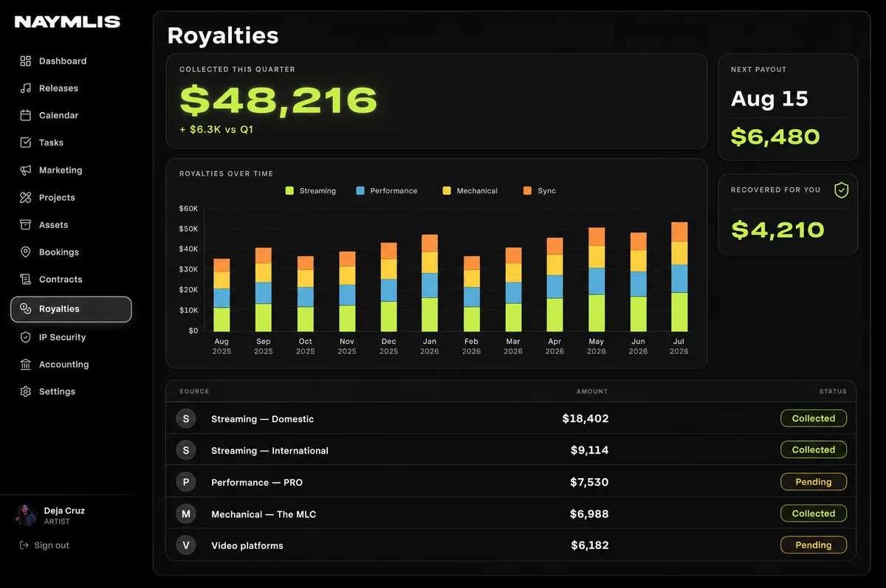This screenshot has height=588, width=886.
Task: Sign out of the account
Action: tap(44, 545)
